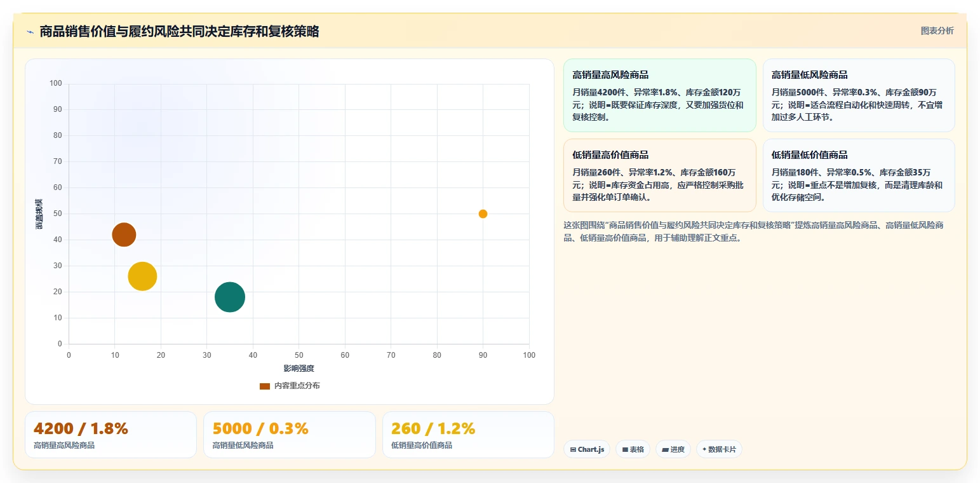
Task: Click the 260 / 1.2% stat card
Action: [x=468, y=435]
